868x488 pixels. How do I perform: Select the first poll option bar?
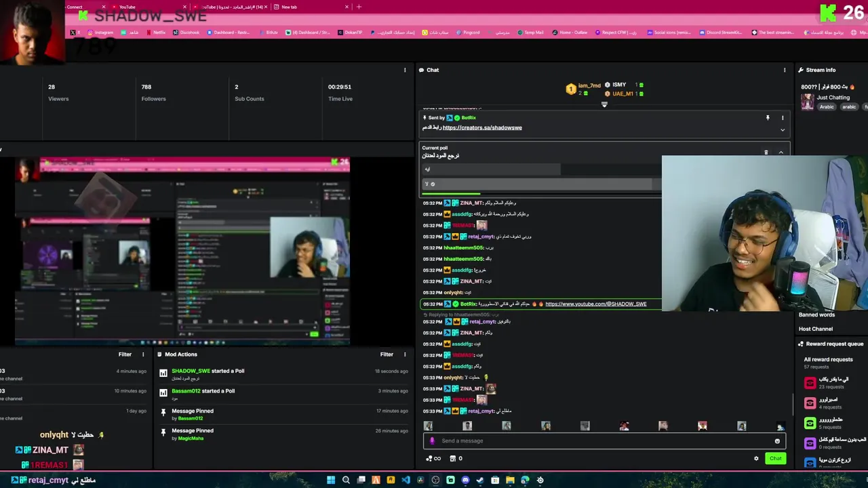pos(541,169)
